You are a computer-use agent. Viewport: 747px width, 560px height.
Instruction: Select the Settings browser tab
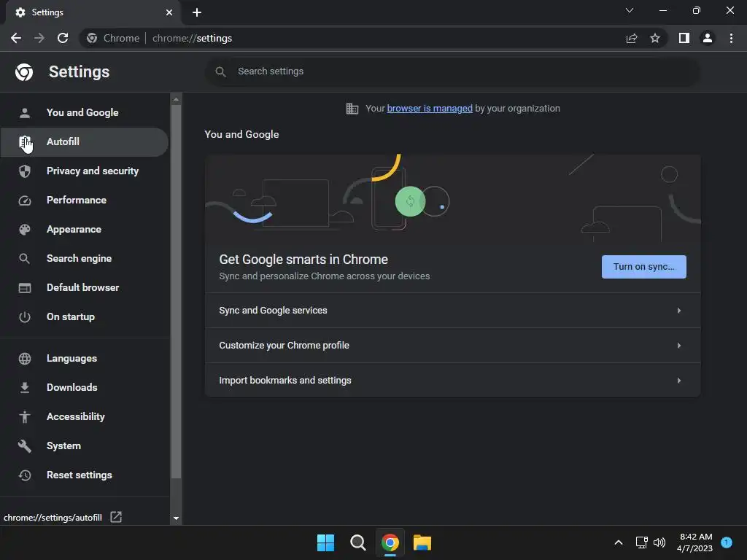click(x=94, y=12)
